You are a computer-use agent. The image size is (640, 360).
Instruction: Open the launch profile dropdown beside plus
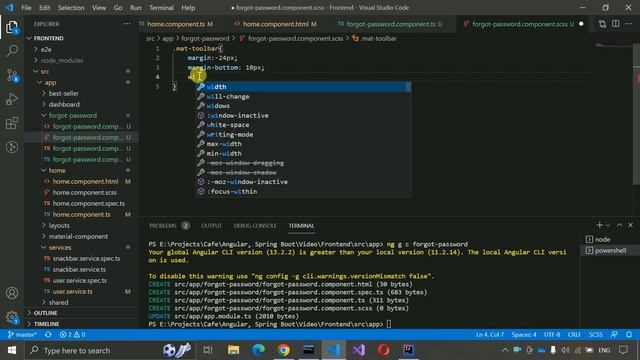point(608,226)
